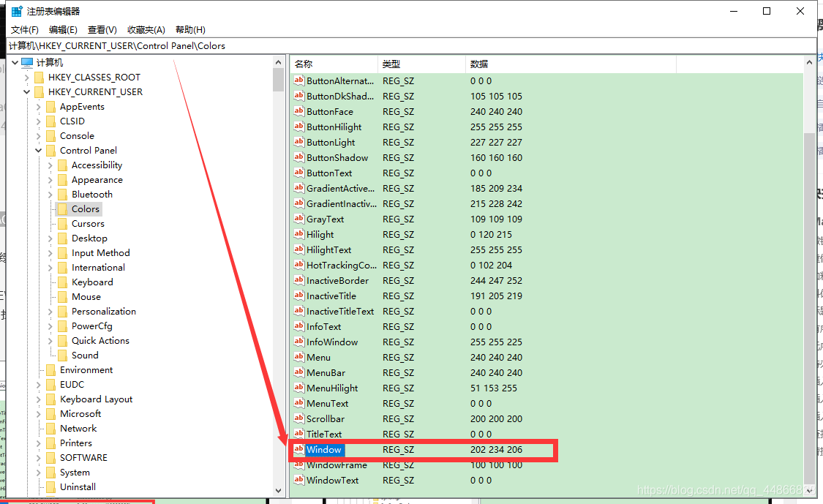Image resolution: width=823 pixels, height=504 pixels.
Task: Click the registry editor app icon in title bar
Action: 17,11
